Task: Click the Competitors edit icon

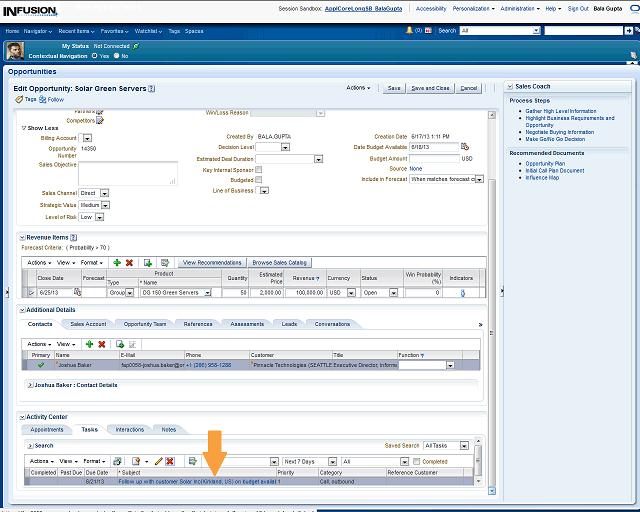Action: point(99,120)
